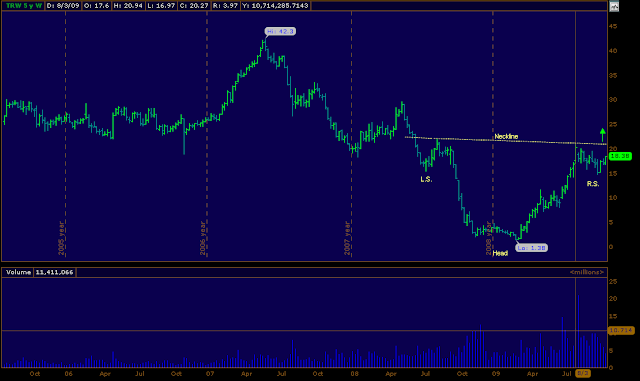Click the <millions> units label
The image size is (640, 381).
tap(587, 272)
